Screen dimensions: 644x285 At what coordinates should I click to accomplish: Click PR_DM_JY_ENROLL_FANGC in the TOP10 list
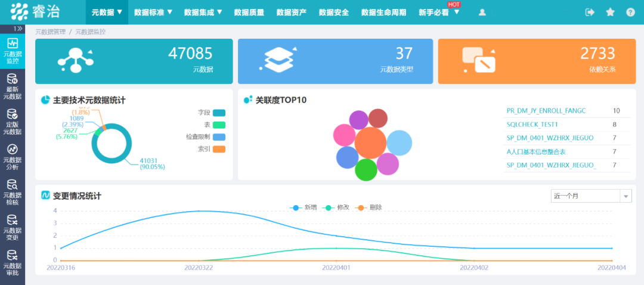[x=546, y=111]
